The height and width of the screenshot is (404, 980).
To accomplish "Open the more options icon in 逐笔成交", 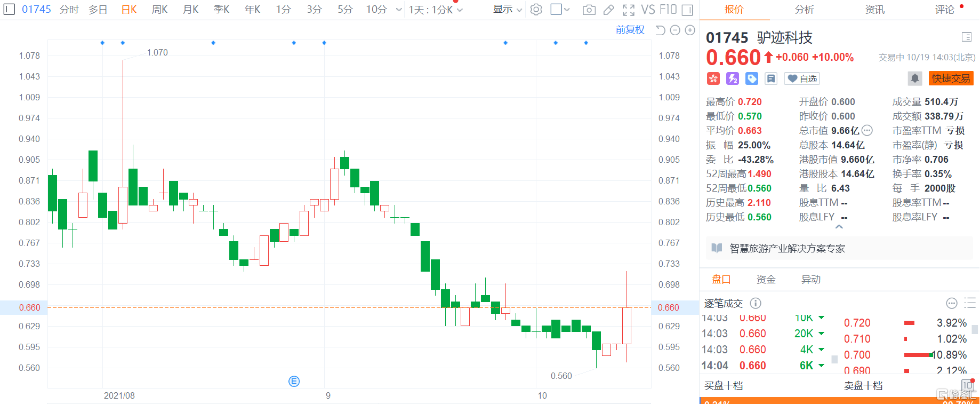I will tap(952, 303).
